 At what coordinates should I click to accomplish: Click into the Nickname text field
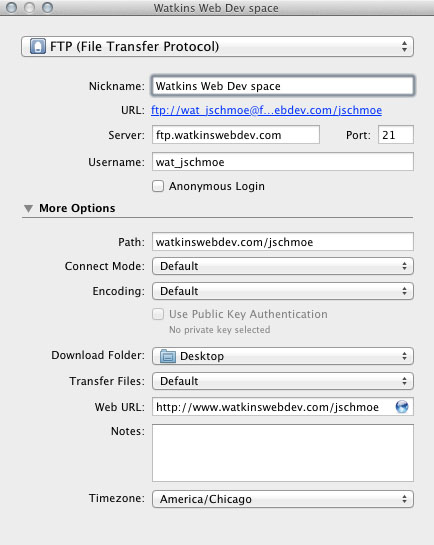[x=282, y=86]
